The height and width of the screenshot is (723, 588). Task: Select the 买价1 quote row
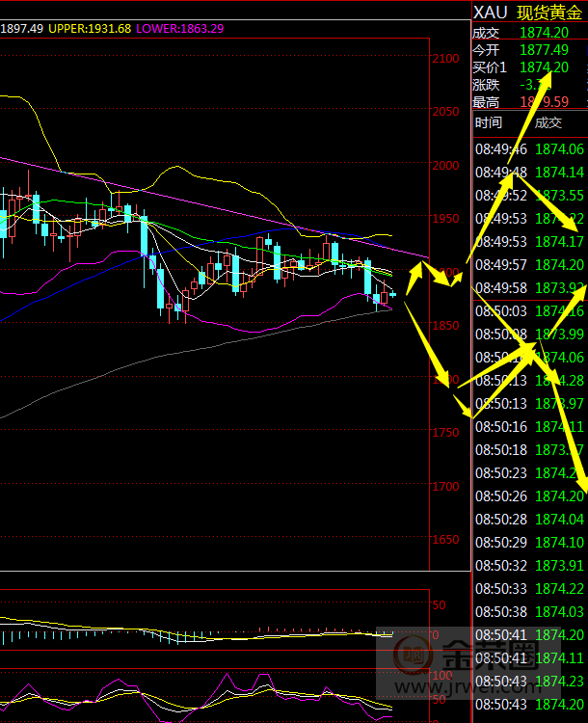pyautogui.click(x=528, y=67)
